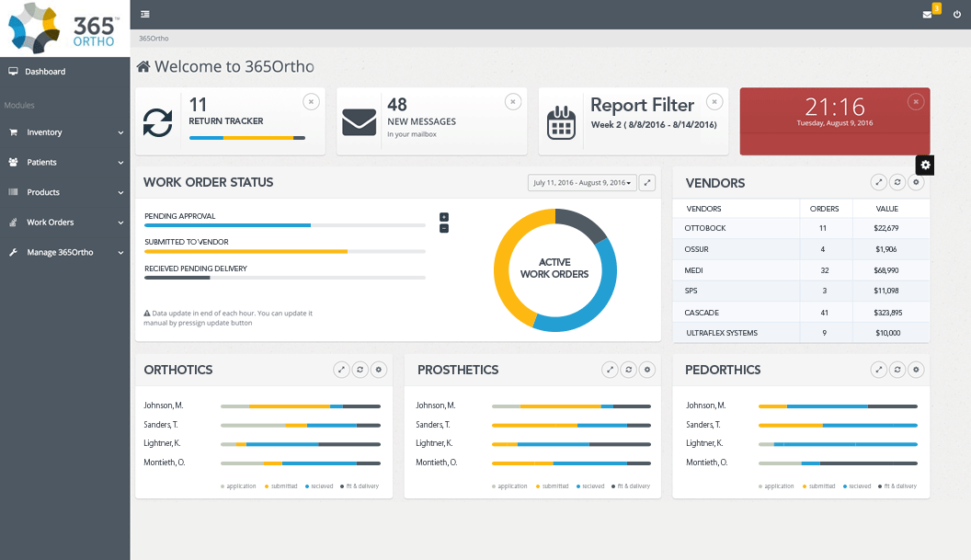Open the date range dropdown July 11 - August 9

click(x=582, y=183)
